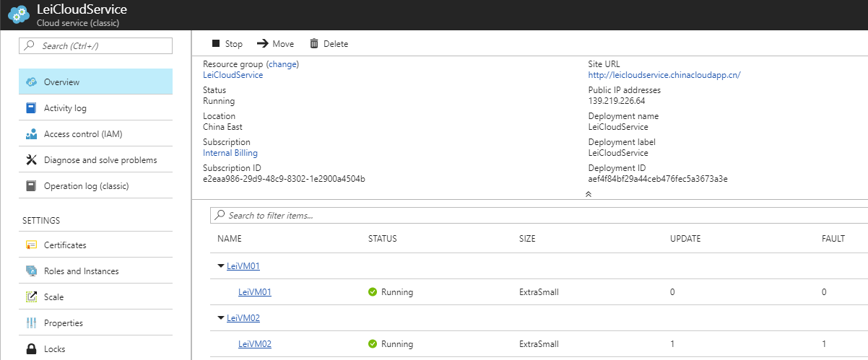Click the Operation log (classic) icon

pos(31,186)
